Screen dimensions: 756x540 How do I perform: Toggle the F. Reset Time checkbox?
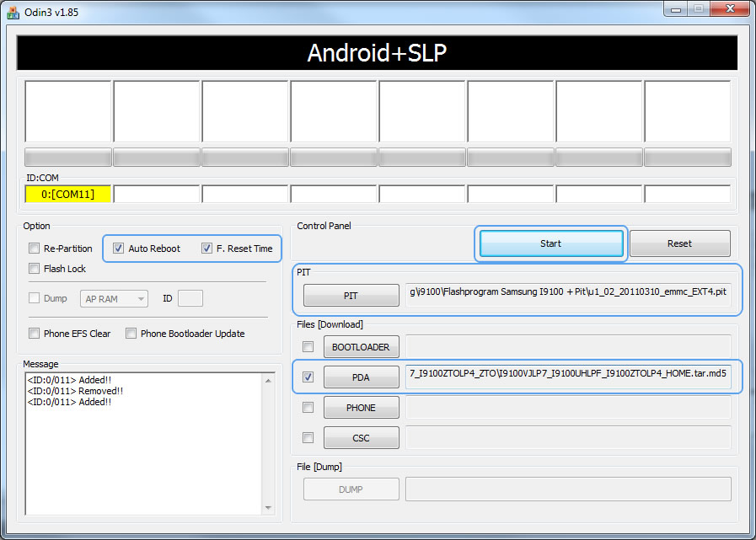click(x=206, y=249)
